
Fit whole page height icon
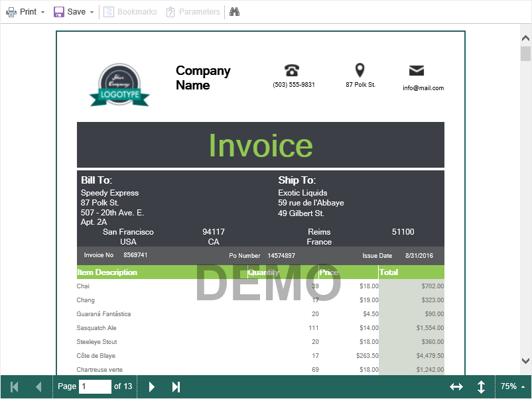[481, 386]
